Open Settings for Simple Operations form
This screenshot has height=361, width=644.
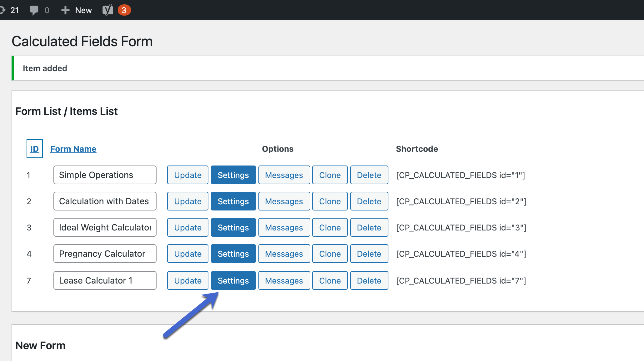click(x=233, y=175)
